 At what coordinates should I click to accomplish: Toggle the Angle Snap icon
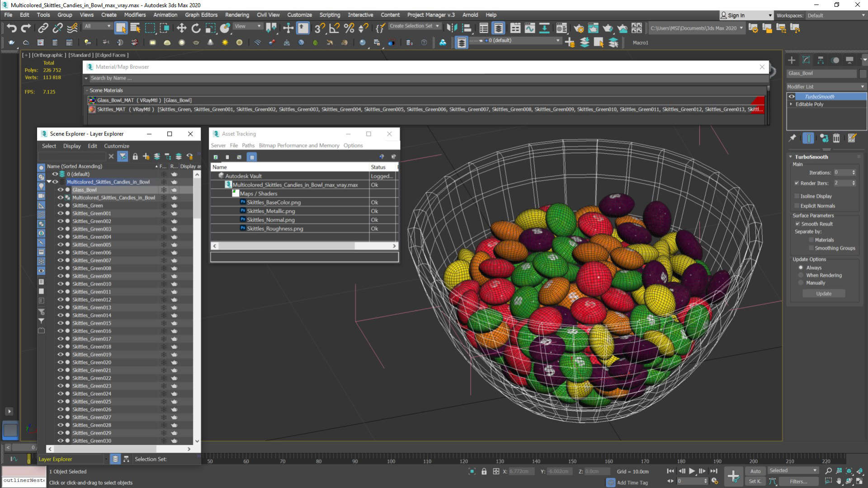334,28
